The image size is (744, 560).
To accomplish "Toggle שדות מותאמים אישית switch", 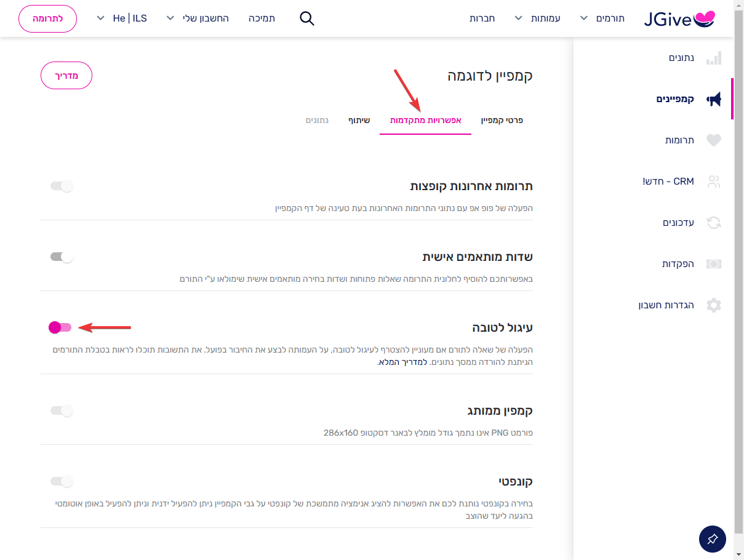I will point(62,257).
